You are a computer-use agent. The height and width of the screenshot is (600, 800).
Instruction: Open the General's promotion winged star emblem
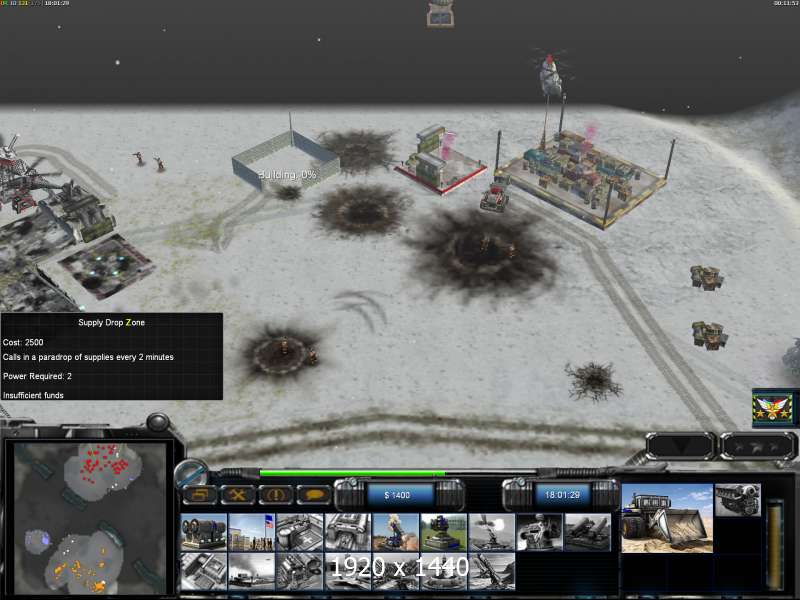[772, 408]
